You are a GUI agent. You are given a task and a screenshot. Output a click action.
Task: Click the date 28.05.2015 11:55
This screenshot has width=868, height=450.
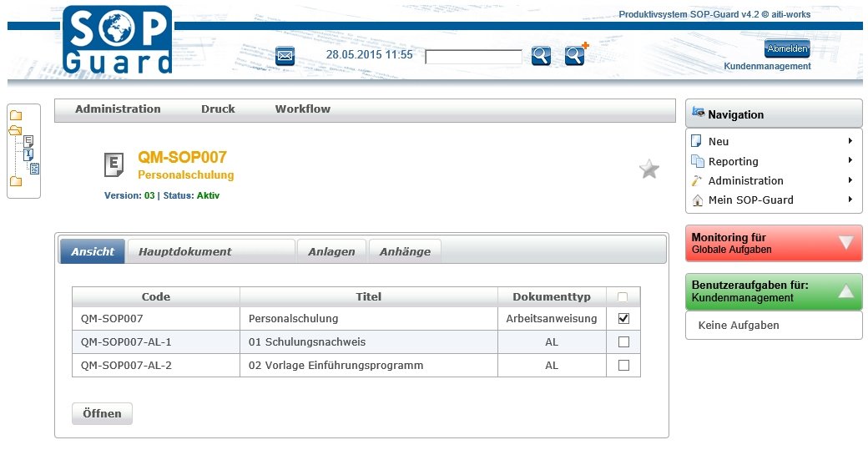tap(369, 55)
